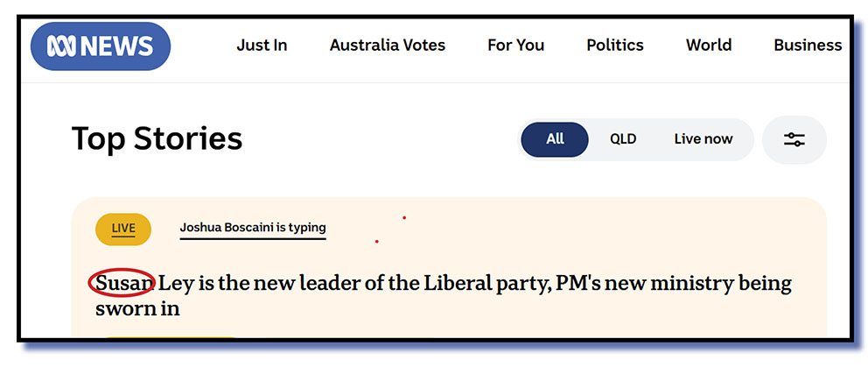The height and width of the screenshot is (367, 868).
Task: Open the For You nav item
Action: point(515,46)
